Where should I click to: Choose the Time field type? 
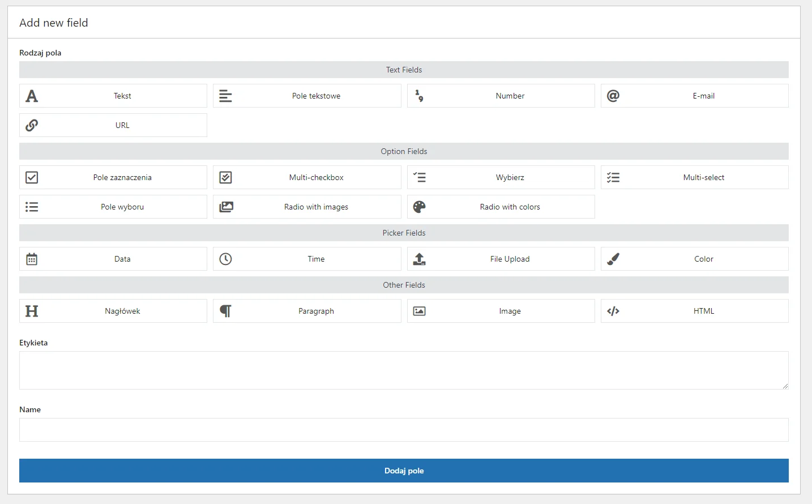pyautogui.click(x=307, y=259)
